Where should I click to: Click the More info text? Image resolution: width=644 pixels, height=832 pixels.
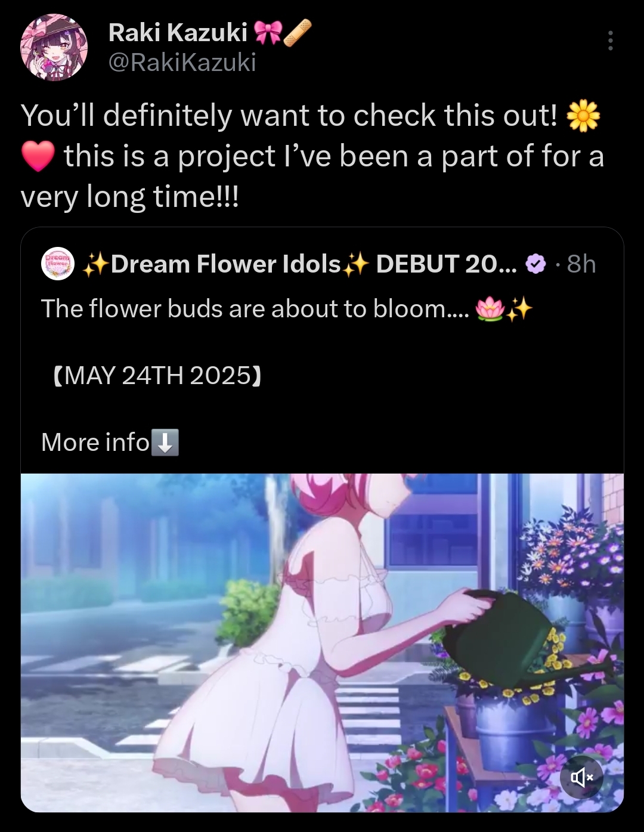(95, 443)
